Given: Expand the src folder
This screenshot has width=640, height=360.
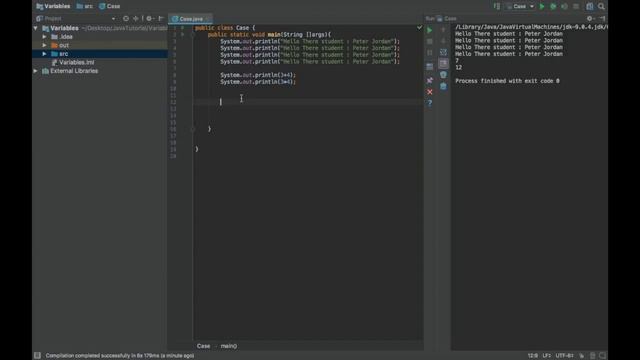Looking at the screenshot, I should [x=44, y=54].
